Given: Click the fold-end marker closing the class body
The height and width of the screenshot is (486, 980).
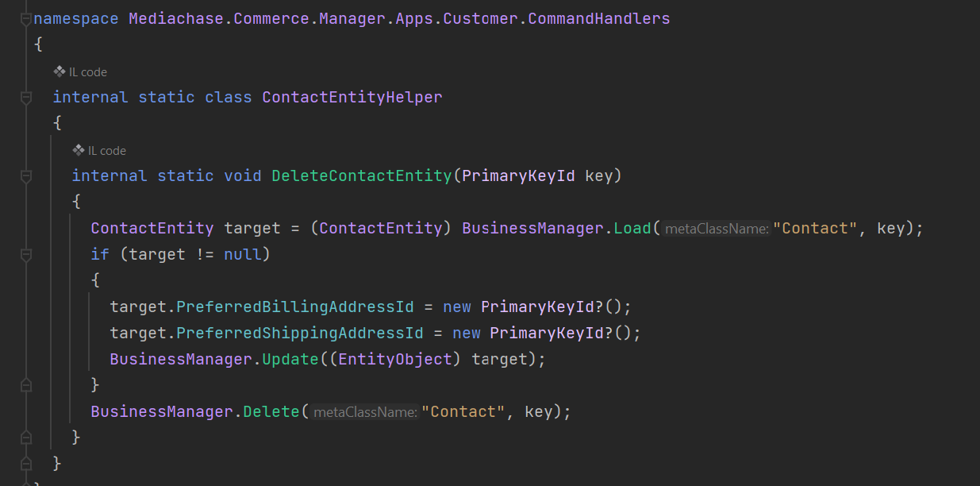Looking at the screenshot, I should click(25, 463).
